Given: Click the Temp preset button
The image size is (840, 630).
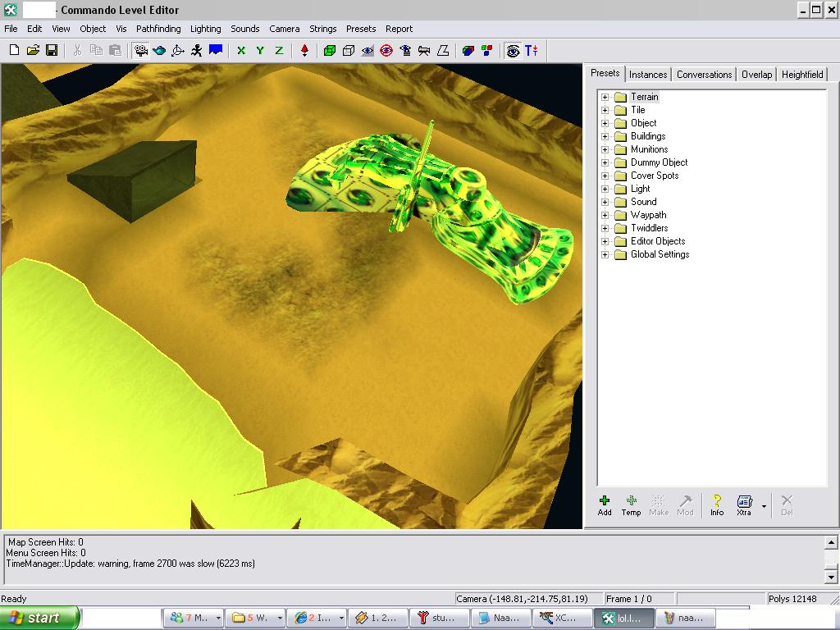Looking at the screenshot, I should tap(631, 504).
